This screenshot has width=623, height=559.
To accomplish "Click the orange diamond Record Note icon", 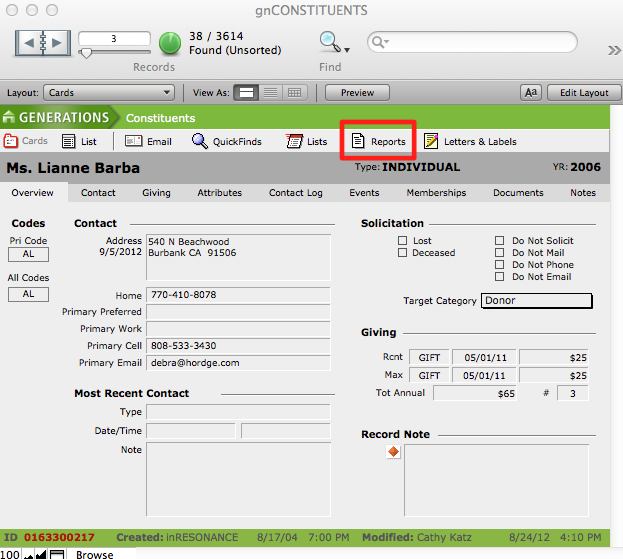I will tap(393, 452).
